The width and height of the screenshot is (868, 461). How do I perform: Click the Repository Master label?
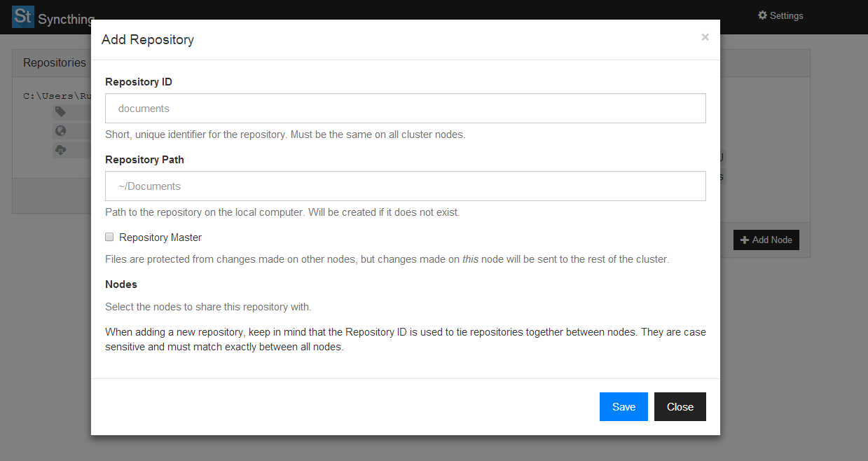[x=160, y=238]
